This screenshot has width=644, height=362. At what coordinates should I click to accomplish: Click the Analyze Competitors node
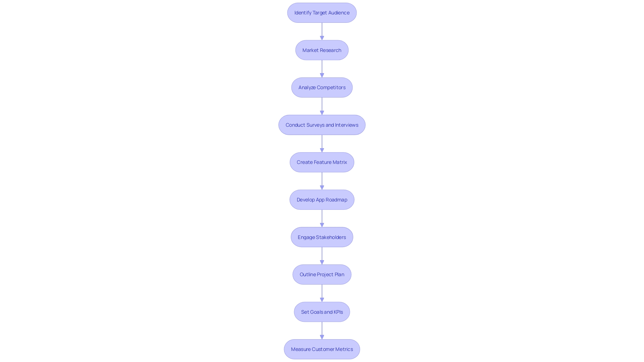pos(322,87)
